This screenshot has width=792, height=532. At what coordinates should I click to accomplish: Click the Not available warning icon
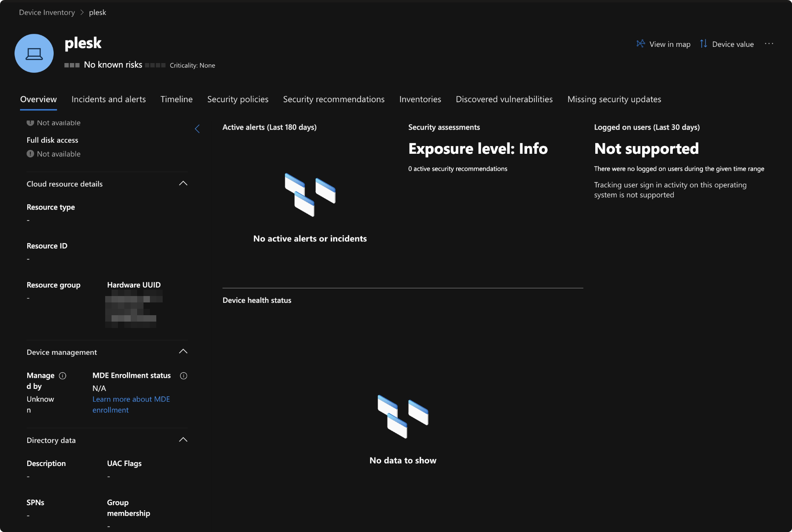[30, 122]
